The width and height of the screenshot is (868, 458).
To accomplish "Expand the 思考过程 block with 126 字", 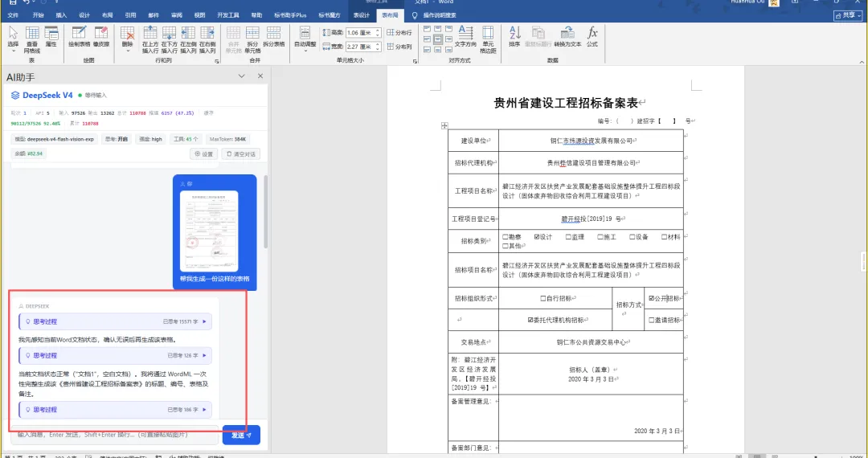I will click(115, 356).
